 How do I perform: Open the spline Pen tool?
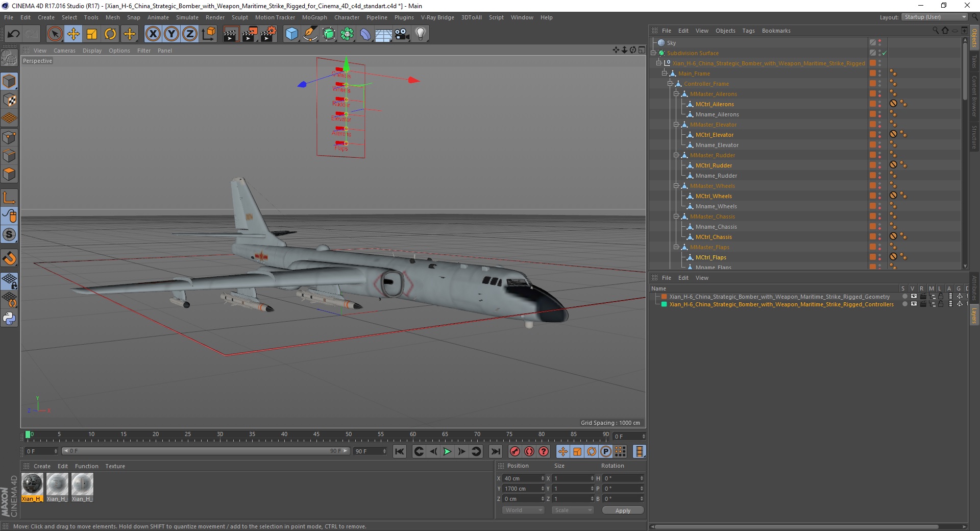coord(310,34)
